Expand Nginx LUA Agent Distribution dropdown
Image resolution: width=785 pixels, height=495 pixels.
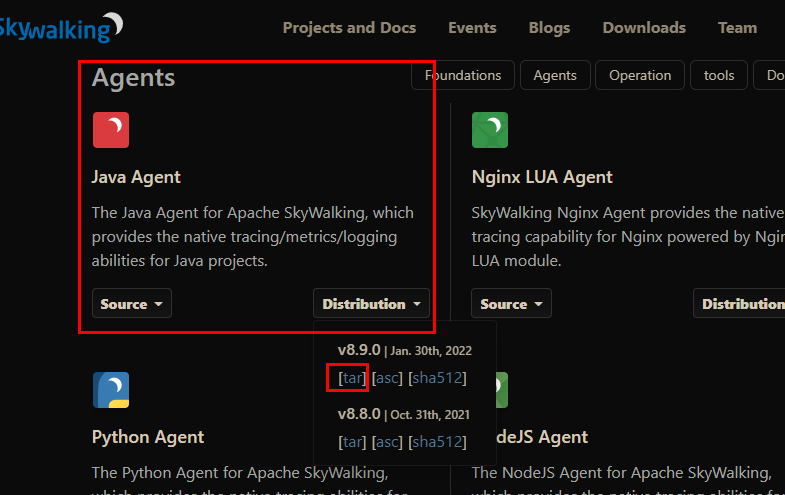click(x=739, y=303)
